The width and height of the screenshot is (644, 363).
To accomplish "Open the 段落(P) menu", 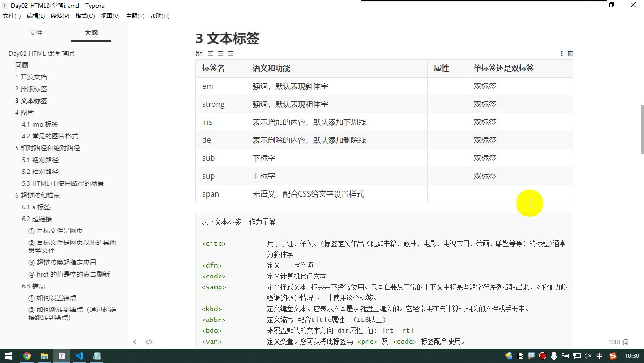I will [60, 16].
